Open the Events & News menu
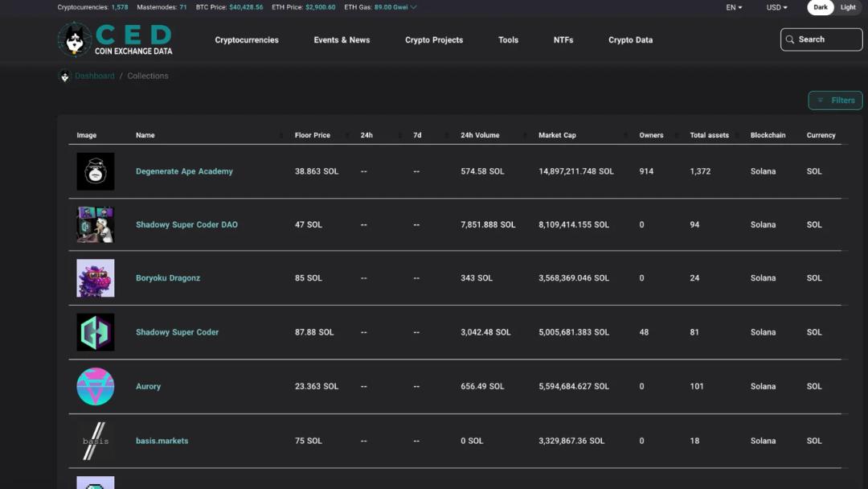Image resolution: width=868 pixels, height=489 pixels. tap(342, 40)
